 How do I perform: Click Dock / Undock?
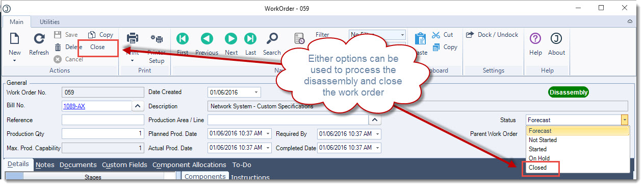click(492, 35)
